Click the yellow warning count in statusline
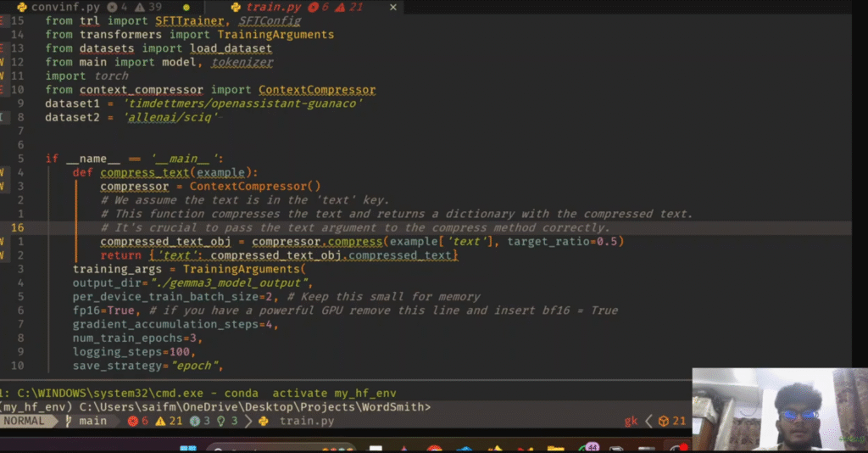The height and width of the screenshot is (453, 868). pos(171,421)
